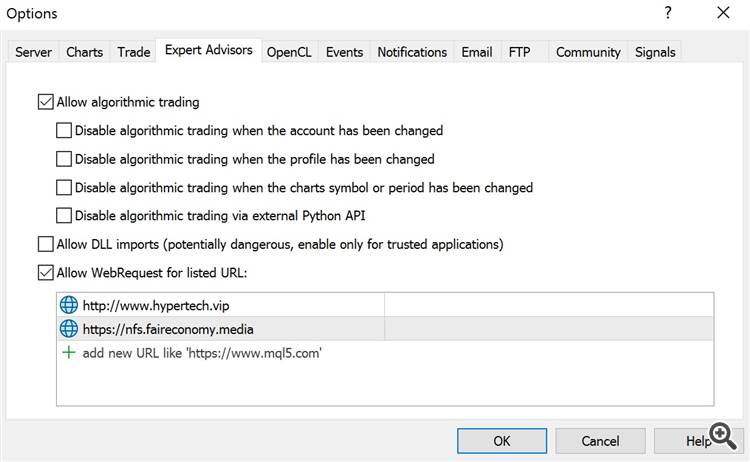Viewport: 750px width, 462px height.
Task: Tick disable trading via external Python API
Action: [64, 215]
